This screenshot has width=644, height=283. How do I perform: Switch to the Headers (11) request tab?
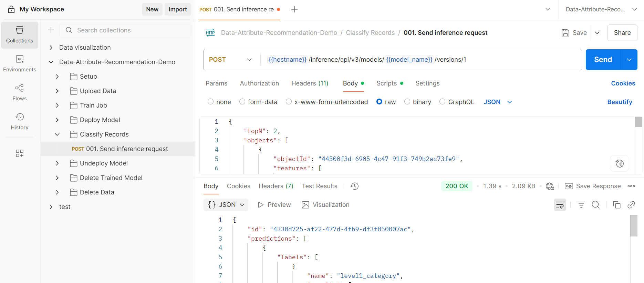point(310,83)
